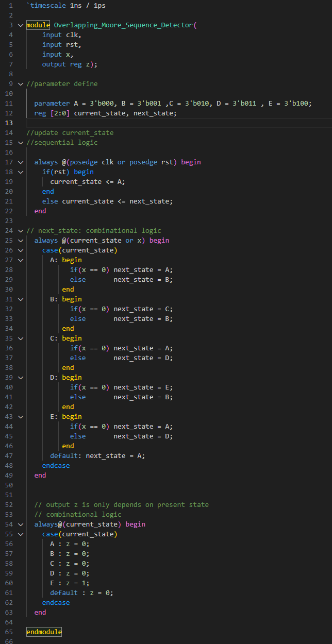Click the C = 3'b010 parameter value
The height and width of the screenshot is (644, 332).
(x=189, y=104)
